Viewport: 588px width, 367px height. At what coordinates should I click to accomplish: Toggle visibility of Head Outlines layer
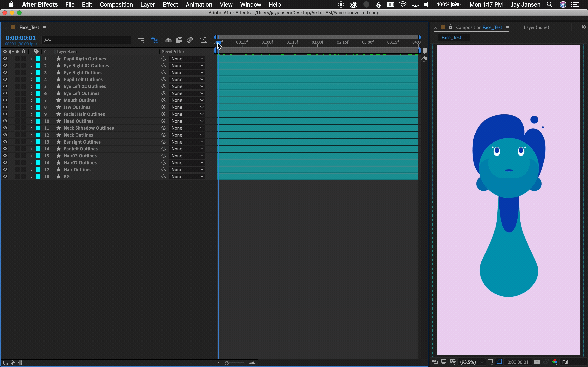(x=5, y=121)
